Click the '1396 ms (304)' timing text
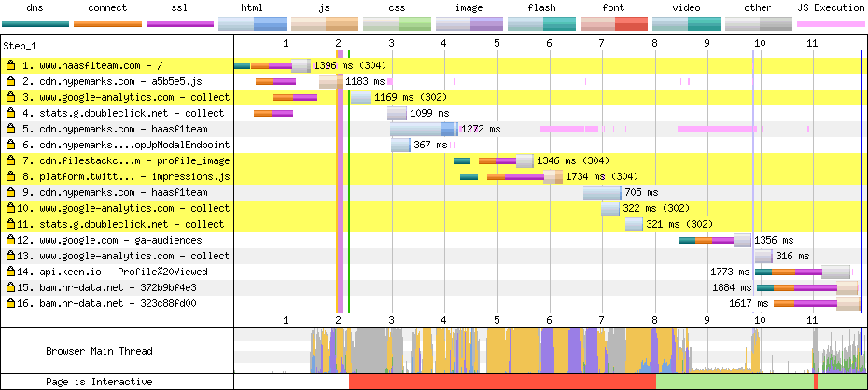This screenshot has width=868, height=390. click(350, 65)
